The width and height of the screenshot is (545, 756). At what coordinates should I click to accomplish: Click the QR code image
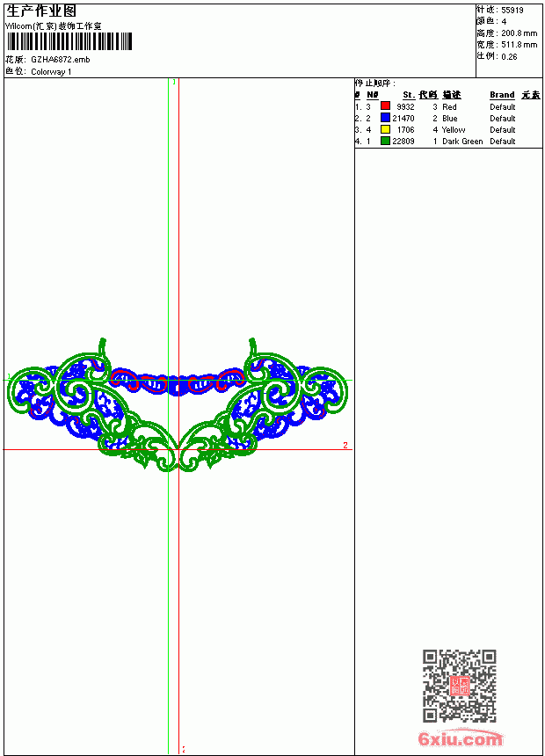click(x=460, y=686)
